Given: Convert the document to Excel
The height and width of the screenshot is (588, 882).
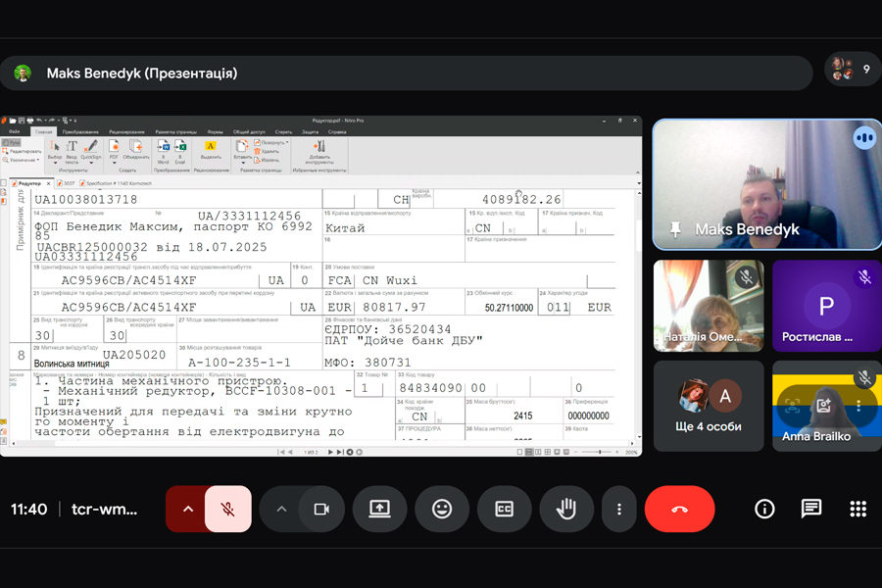Looking at the screenshot, I should pos(180,151).
